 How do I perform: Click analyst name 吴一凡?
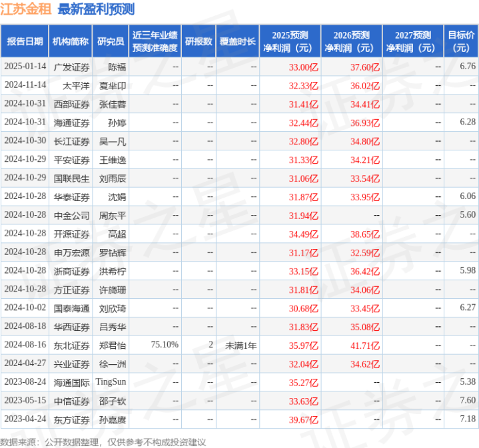113,142
